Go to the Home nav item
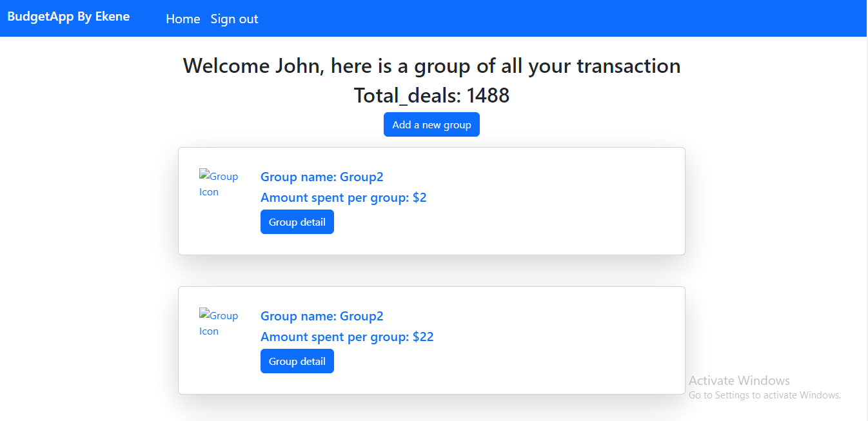The width and height of the screenshot is (868, 421). click(x=183, y=19)
